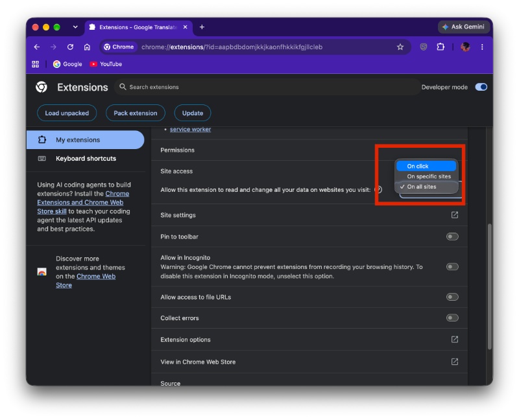This screenshot has width=519, height=420.
Task: Bookmark this tab with the star icon
Action: click(x=400, y=47)
